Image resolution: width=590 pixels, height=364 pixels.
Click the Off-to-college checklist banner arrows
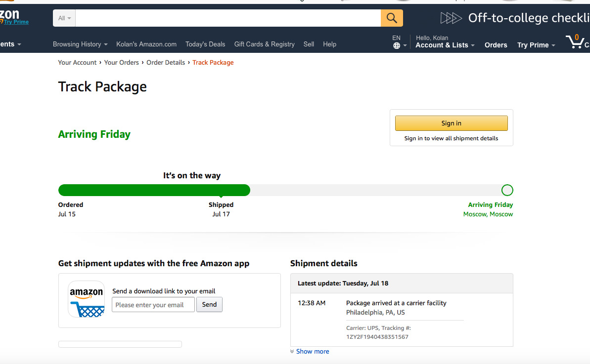click(451, 18)
